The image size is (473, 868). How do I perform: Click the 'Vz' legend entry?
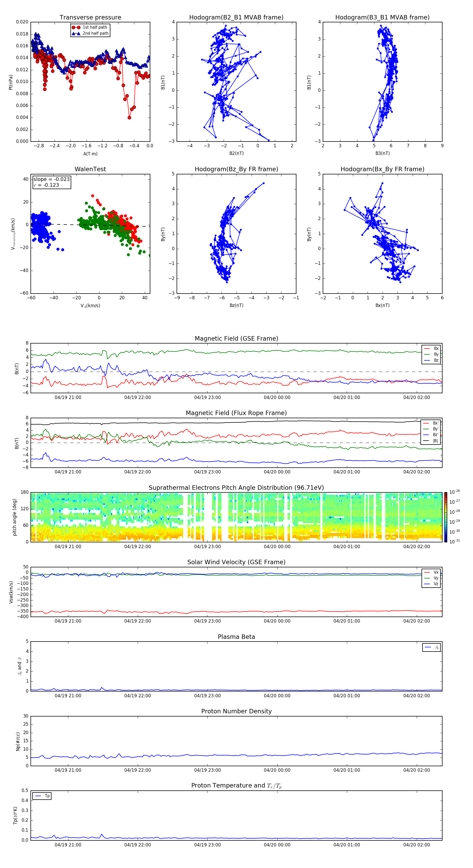431,584
